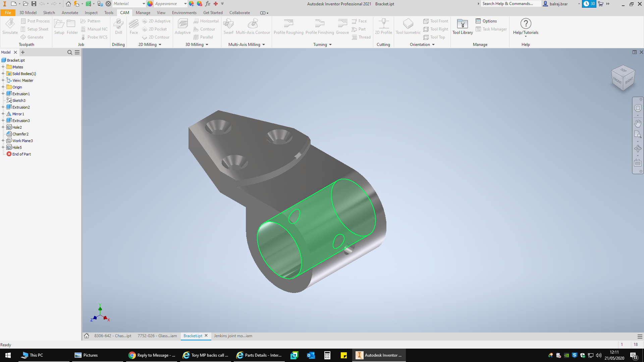
Task: Open the Reply to Message Chrome taskbar item
Action: click(153, 355)
